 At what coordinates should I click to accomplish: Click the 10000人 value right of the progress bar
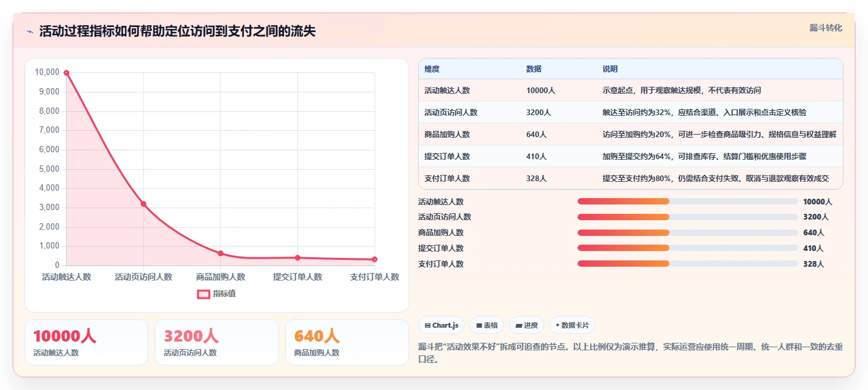pos(818,201)
